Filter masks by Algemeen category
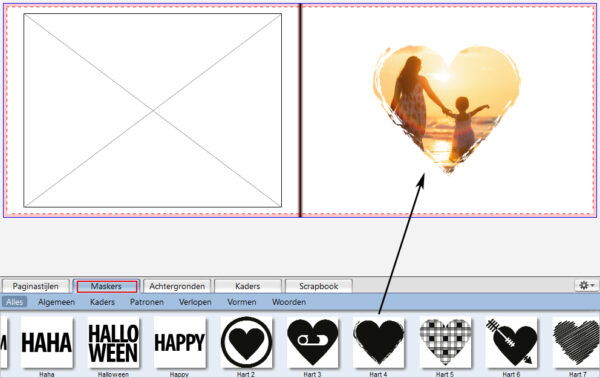Viewport: 600px width, 378px height. (56, 302)
